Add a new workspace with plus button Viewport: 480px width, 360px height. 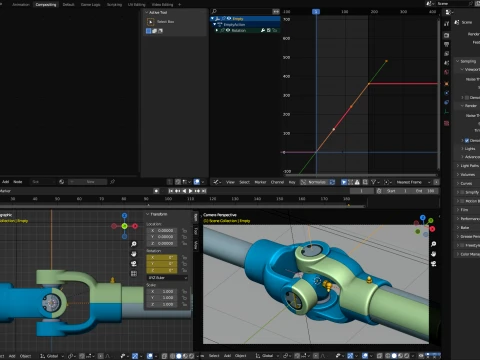(180, 5)
